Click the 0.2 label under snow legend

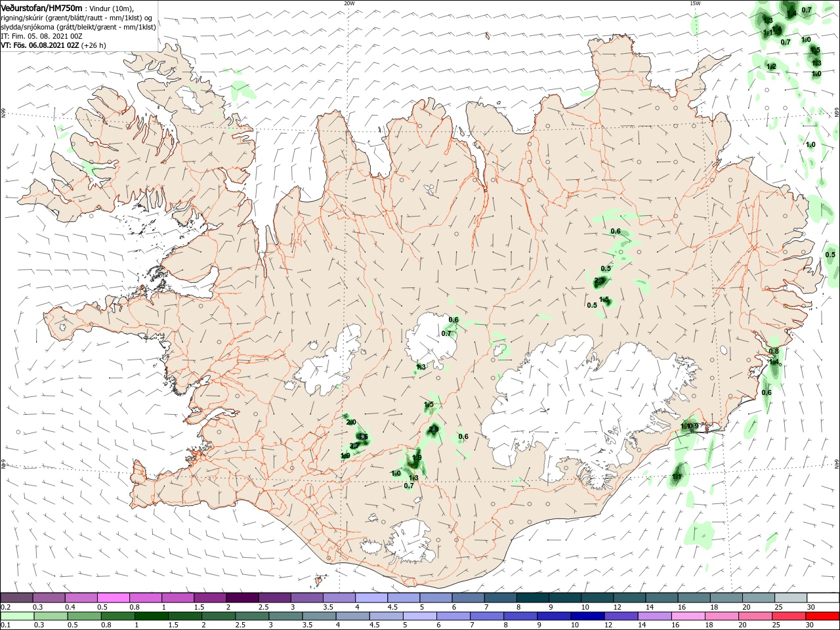(6, 607)
